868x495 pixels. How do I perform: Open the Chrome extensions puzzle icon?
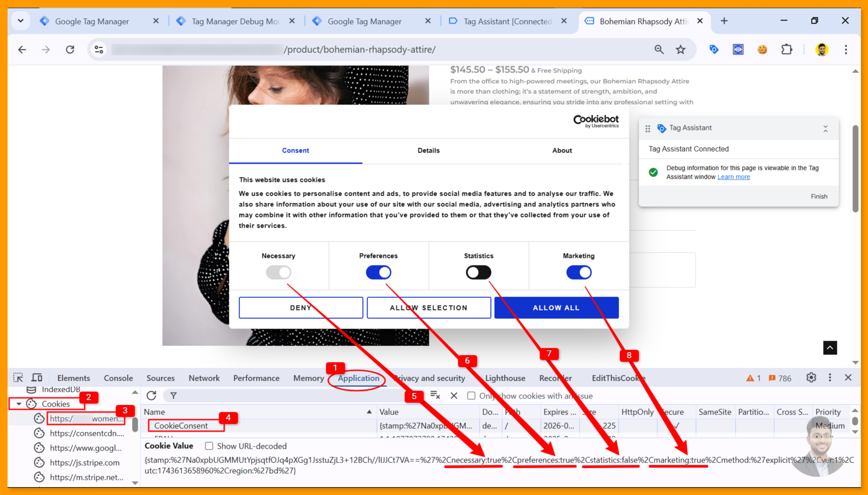[x=787, y=49]
